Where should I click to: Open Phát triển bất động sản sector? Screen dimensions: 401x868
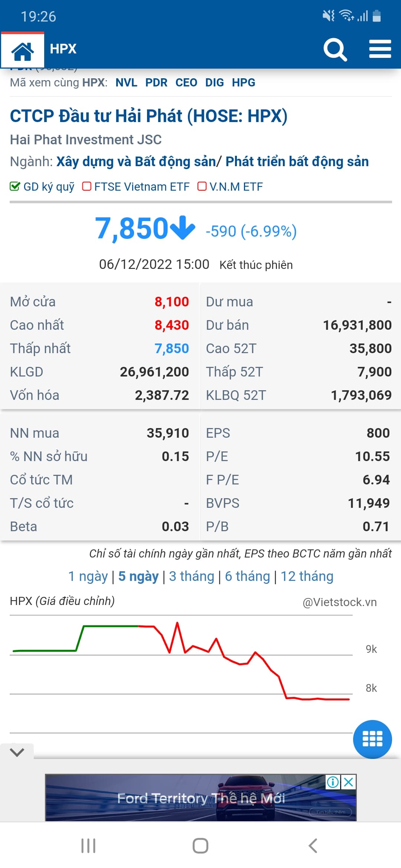click(297, 162)
